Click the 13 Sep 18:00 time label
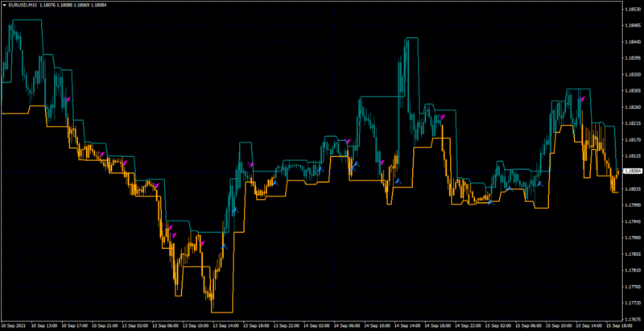This screenshot has width=644, height=331. pos(257,325)
